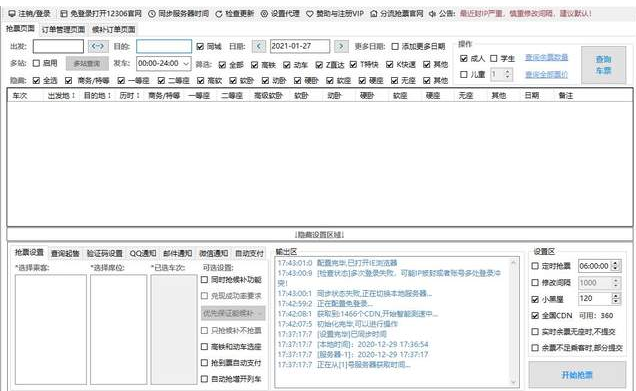Switch to the 订单管理页面 tab
Image resolution: width=636 pixels, height=391 pixels.
63,29
